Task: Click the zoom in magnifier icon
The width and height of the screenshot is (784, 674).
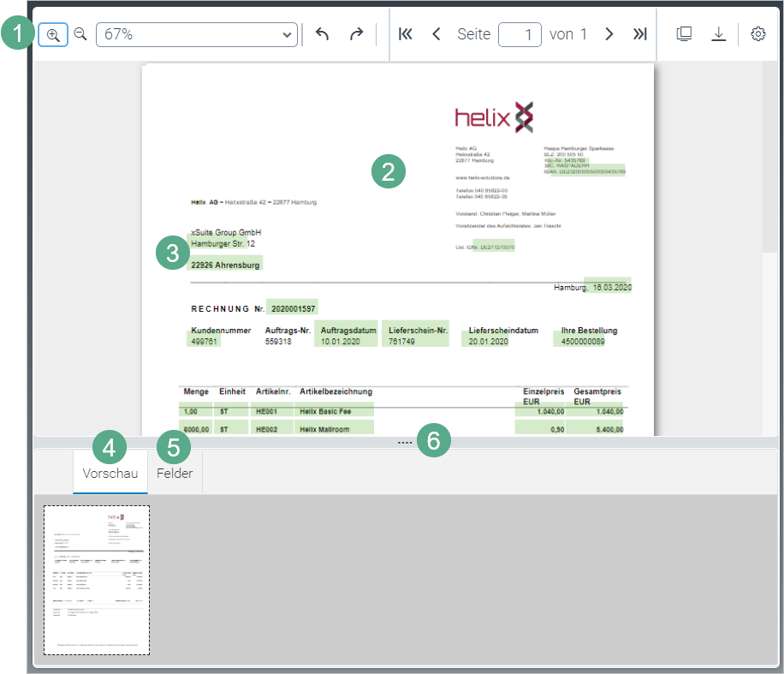Action: [x=53, y=34]
